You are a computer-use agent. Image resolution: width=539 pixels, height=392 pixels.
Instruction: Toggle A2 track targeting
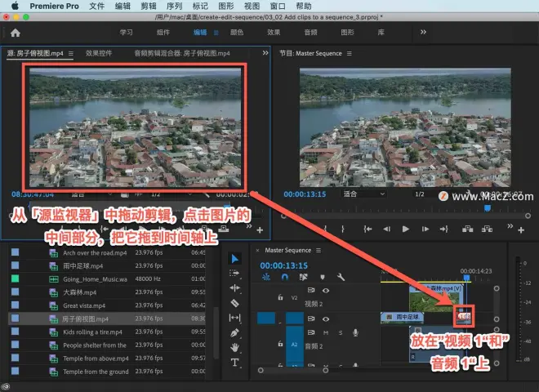[295, 344]
